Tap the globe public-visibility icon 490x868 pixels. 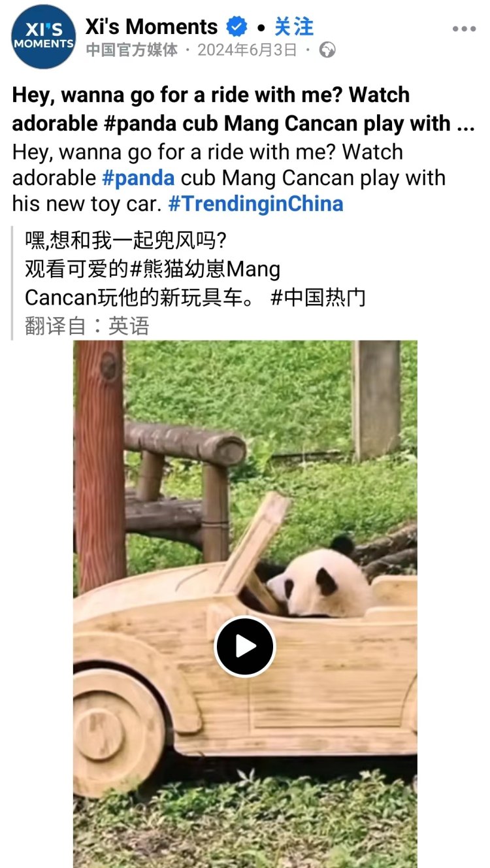click(327, 50)
